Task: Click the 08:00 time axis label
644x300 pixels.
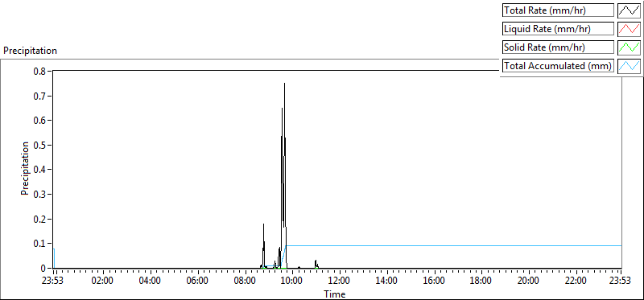Action: [x=244, y=282]
